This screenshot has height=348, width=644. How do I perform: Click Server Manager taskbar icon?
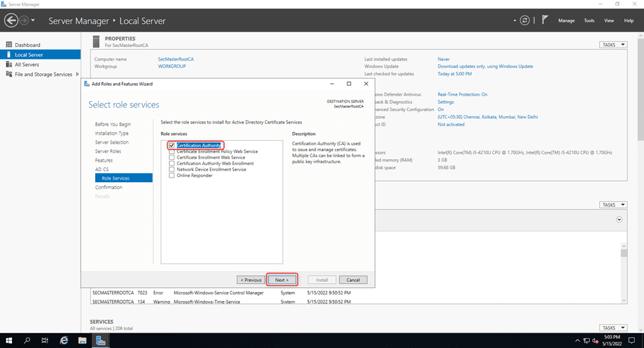point(100,341)
